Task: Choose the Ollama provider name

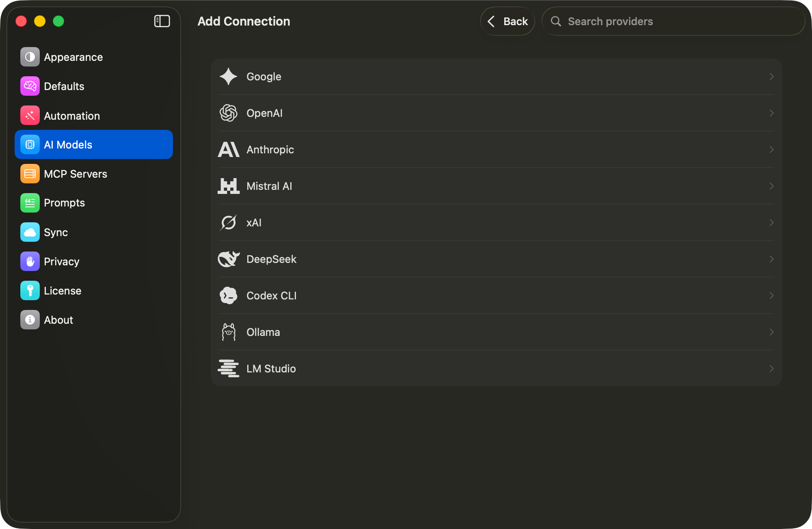Action: 263,332
